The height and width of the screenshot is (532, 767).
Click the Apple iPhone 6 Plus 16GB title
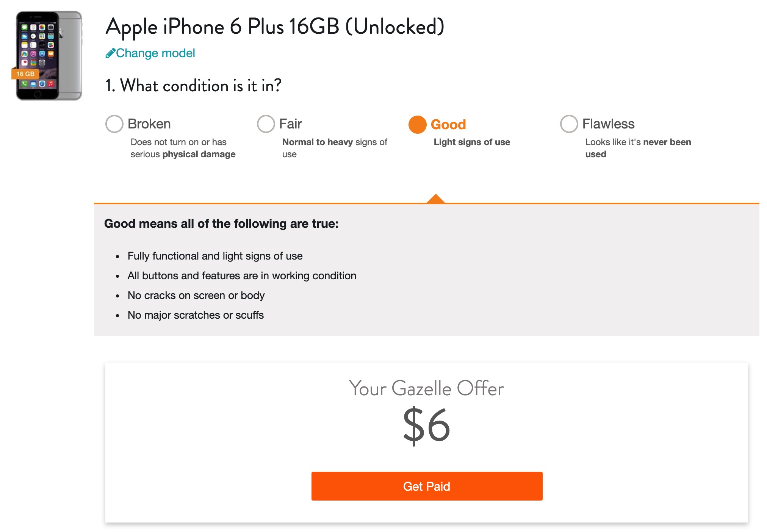pos(275,27)
